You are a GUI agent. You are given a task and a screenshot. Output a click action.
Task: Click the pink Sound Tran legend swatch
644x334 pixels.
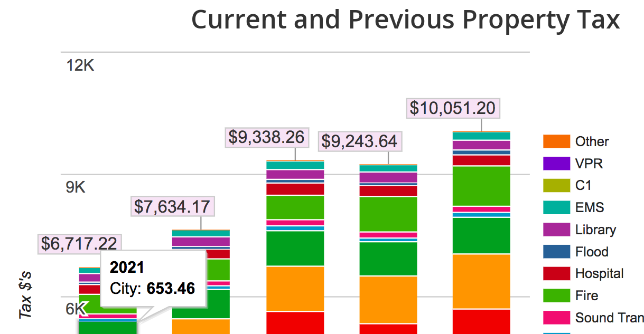coord(556,318)
